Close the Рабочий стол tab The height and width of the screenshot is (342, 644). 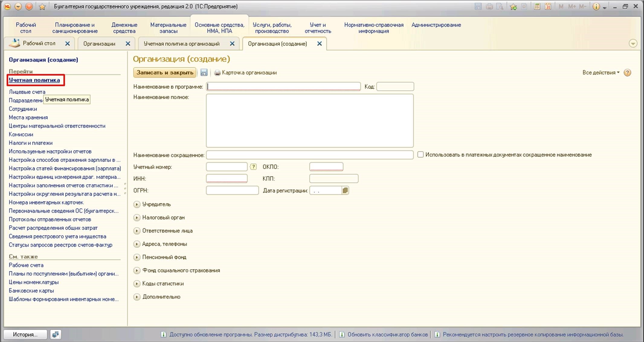(x=68, y=44)
